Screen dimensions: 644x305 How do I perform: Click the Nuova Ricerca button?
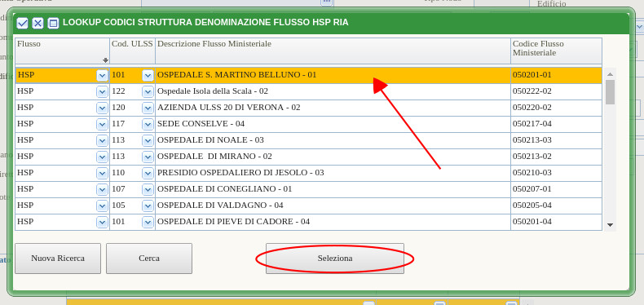[x=58, y=259]
